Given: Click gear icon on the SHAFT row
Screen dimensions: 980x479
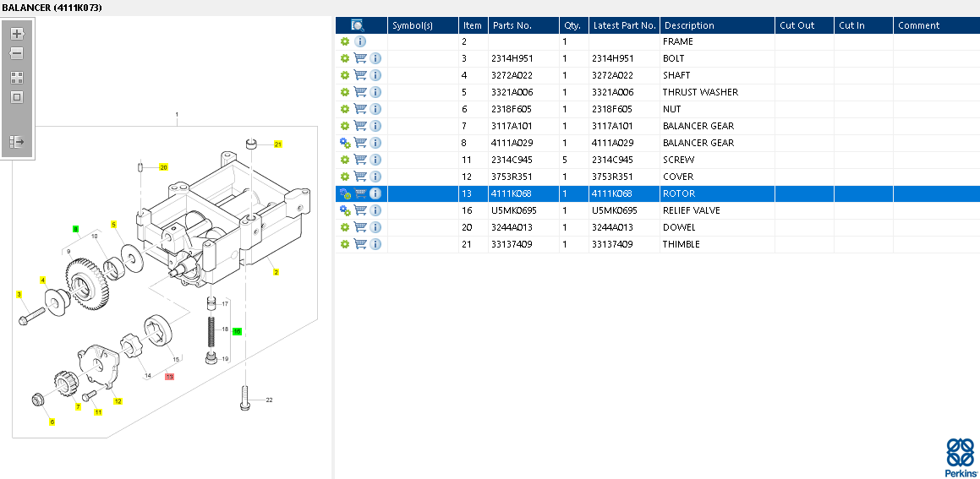Looking at the screenshot, I should [x=345, y=75].
